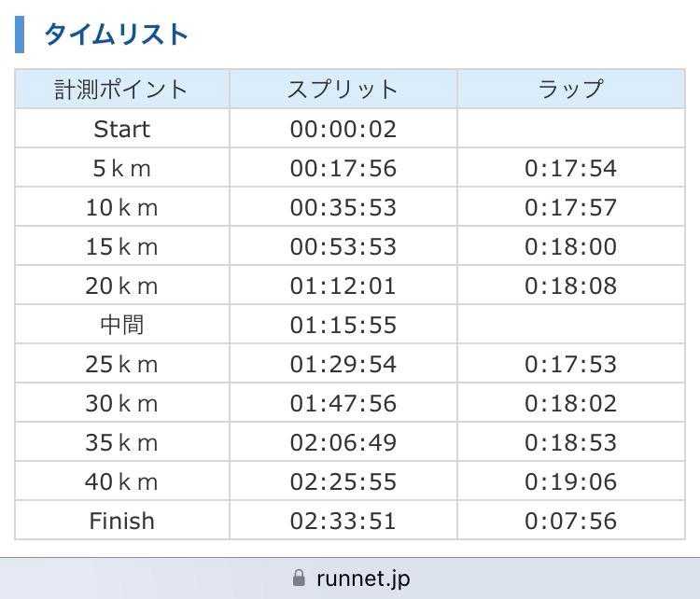Image resolution: width=700 pixels, height=599 pixels.
Task: Click the 35km lap time 0:18:53
Action: [570, 442]
